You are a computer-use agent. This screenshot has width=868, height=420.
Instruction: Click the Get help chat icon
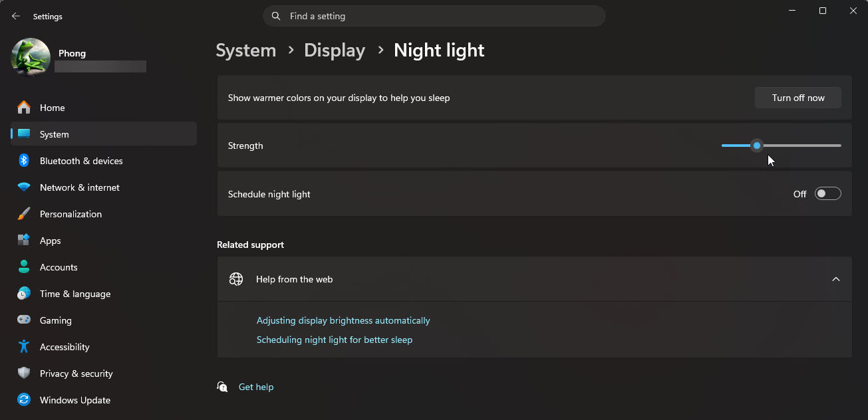[223, 387]
